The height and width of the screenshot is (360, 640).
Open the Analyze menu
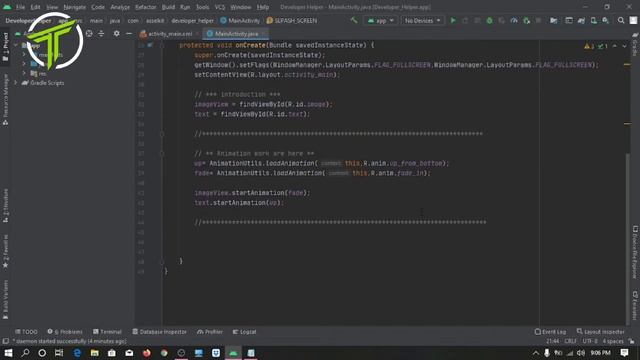coord(120,7)
